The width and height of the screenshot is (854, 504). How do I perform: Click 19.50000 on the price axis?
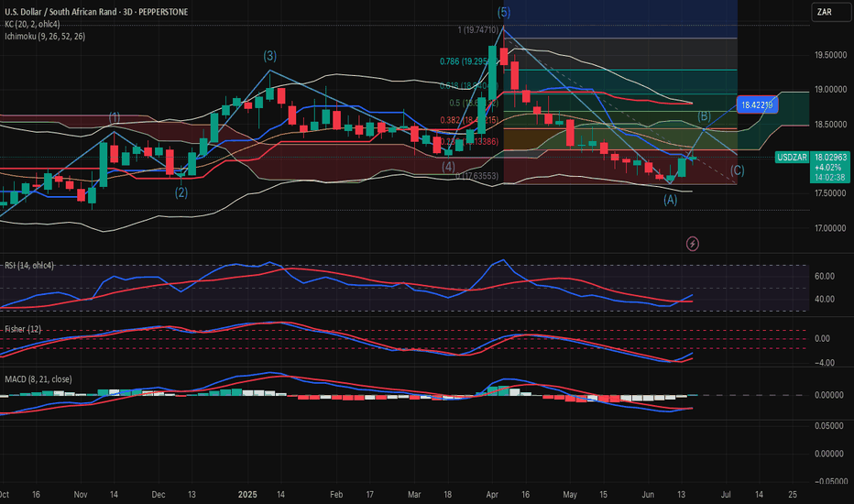(x=830, y=55)
